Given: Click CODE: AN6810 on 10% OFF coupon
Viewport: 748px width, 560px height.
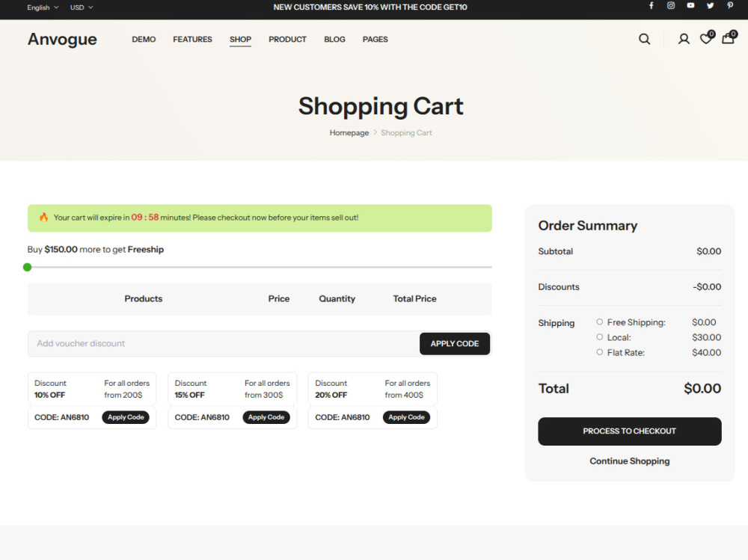Looking at the screenshot, I should tap(61, 417).
